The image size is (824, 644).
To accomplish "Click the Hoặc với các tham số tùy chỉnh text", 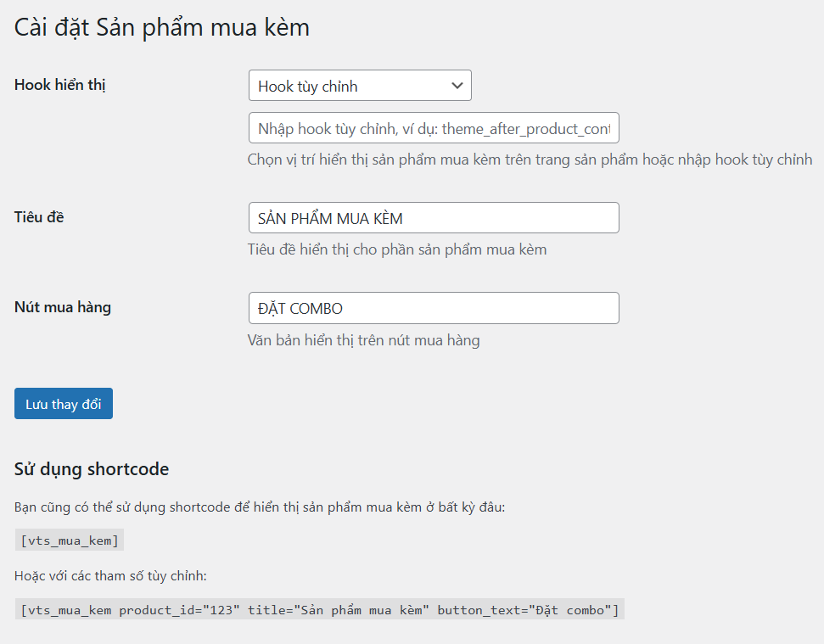I will (x=110, y=576).
